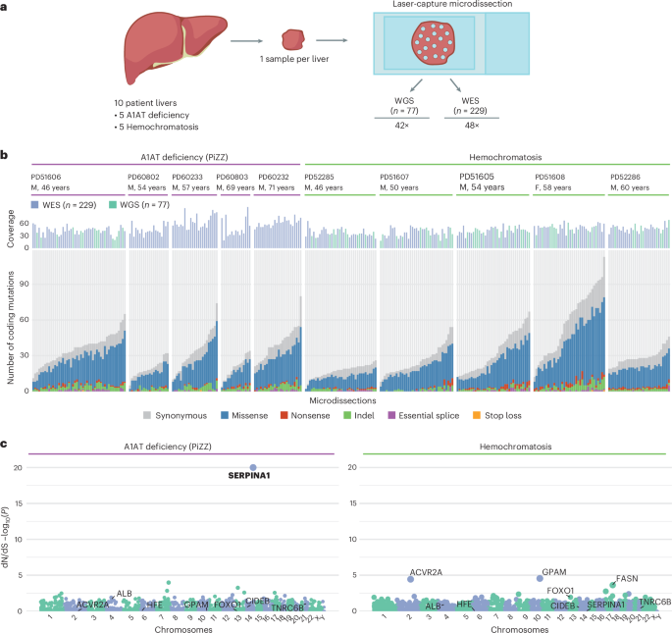Click the small liver sample piece
Viewport: 672px width, 633px height.
(x=293, y=40)
